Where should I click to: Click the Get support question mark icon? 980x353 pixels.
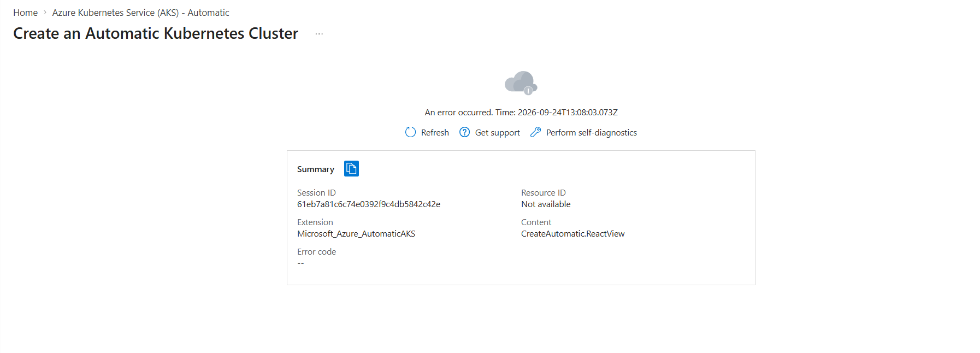(x=464, y=132)
